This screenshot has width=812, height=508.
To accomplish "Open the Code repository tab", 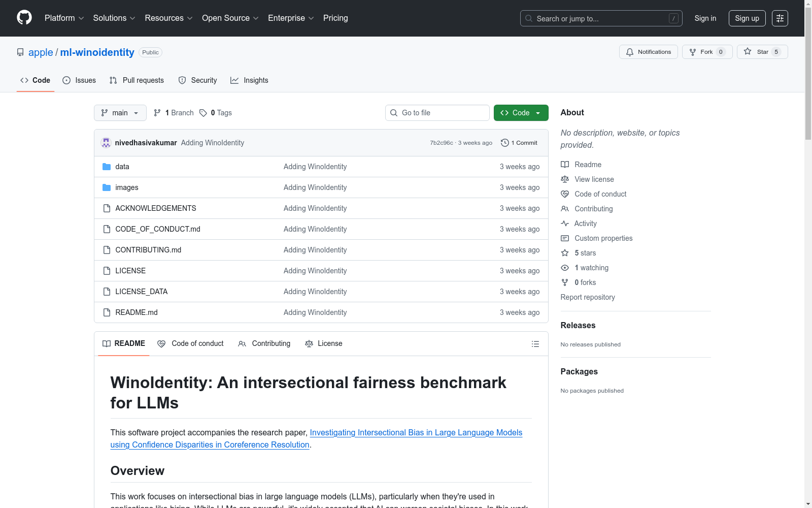I will click(36, 80).
